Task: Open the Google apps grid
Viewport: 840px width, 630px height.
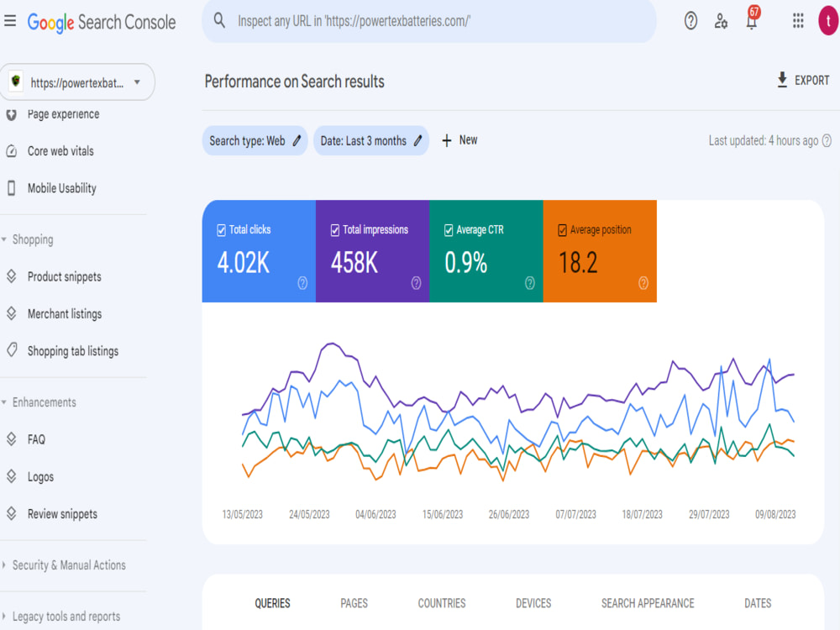Action: (x=798, y=21)
